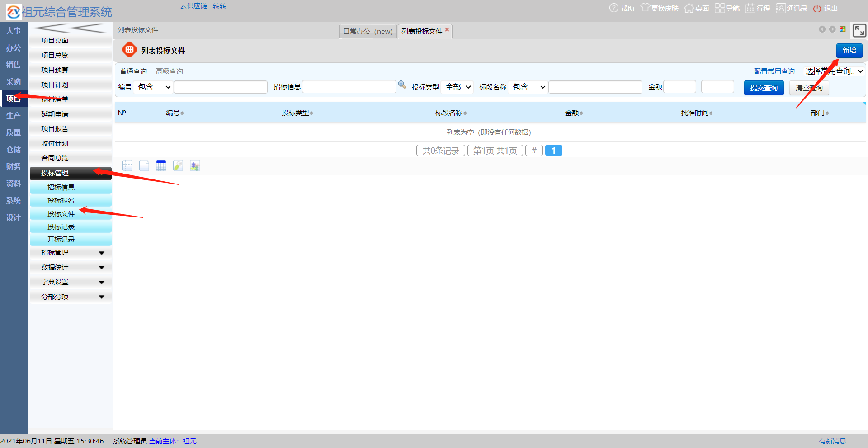Open the 财务 module in left bar
The image size is (868, 448).
14,166
